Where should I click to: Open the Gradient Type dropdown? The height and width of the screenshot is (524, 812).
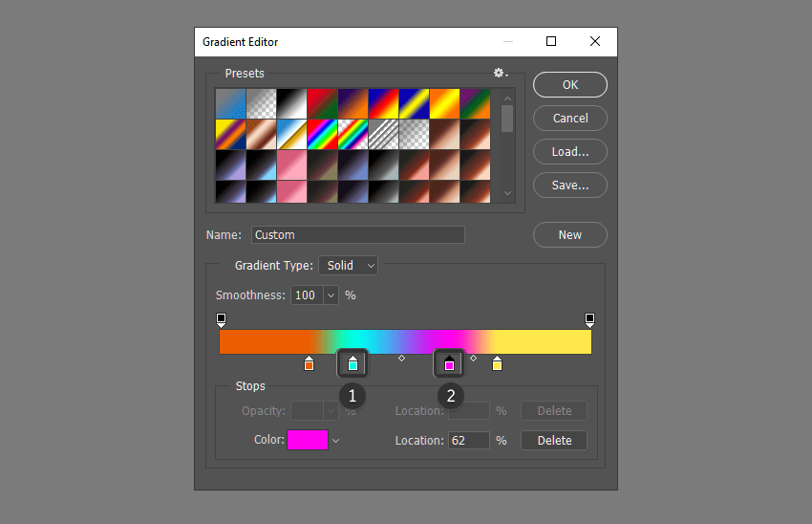(349, 266)
